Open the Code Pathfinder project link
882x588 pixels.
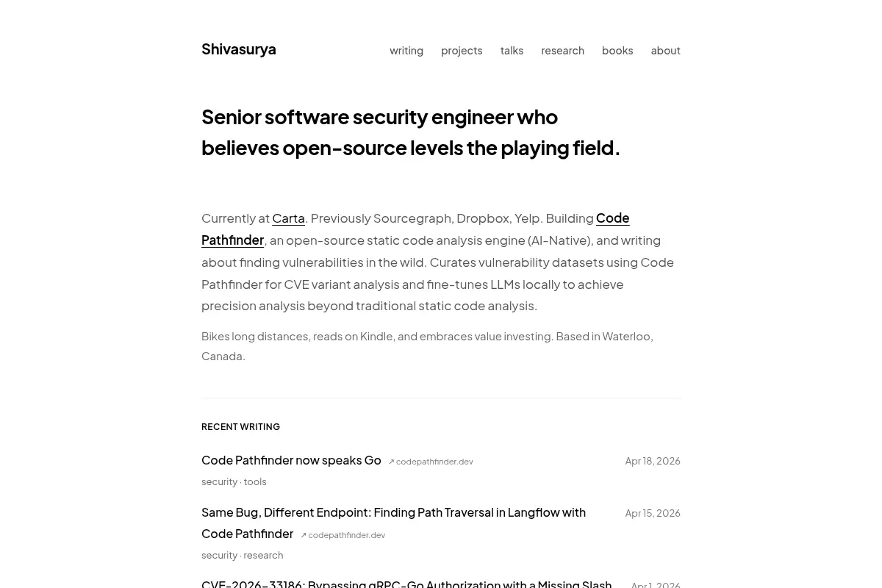coord(415,229)
